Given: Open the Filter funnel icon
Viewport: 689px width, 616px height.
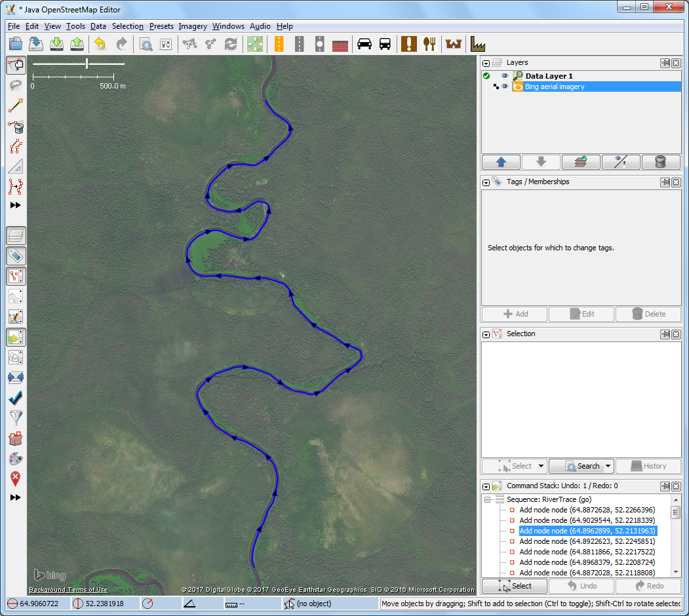Looking at the screenshot, I should (16, 417).
